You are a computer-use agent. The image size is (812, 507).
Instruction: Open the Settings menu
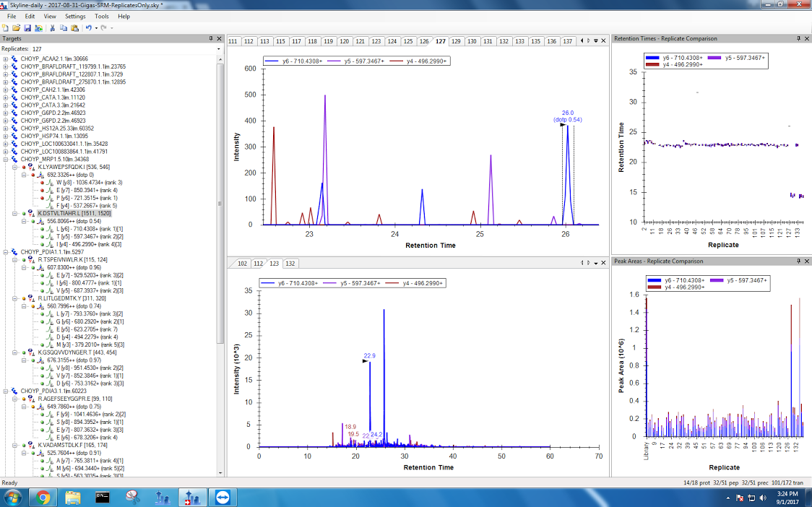(x=74, y=16)
